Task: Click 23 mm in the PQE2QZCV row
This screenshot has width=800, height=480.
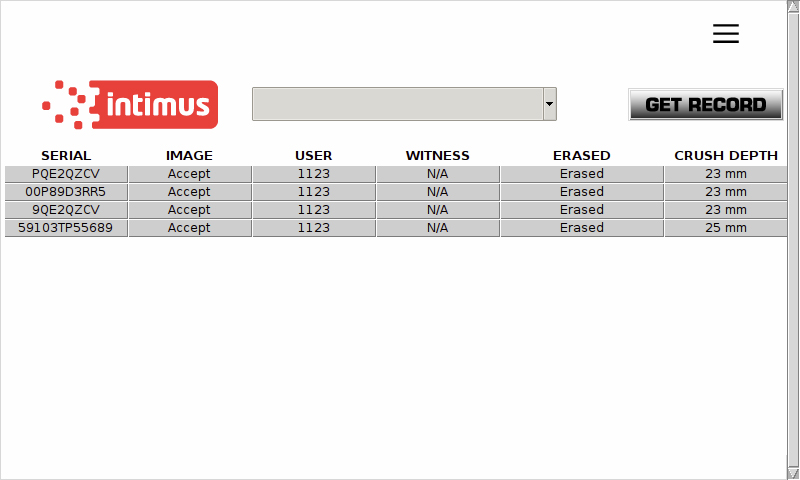Action: (x=726, y=174)
